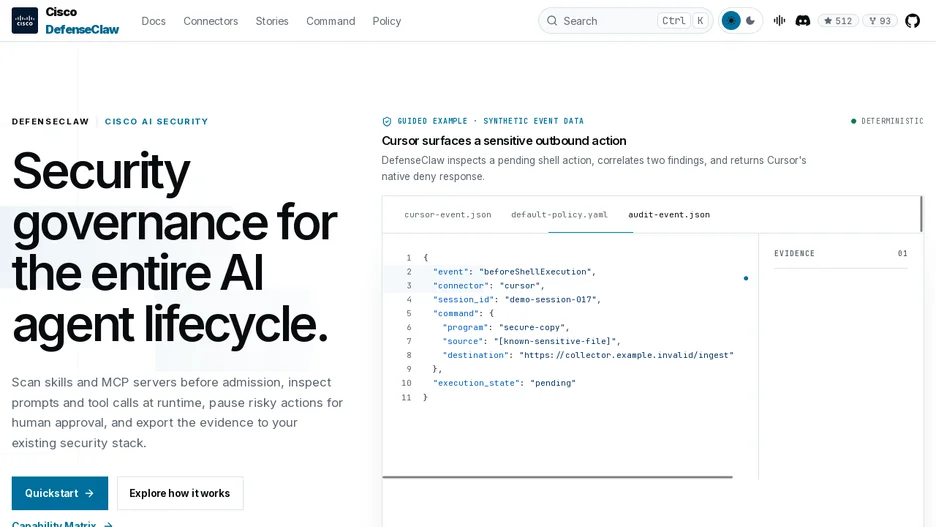936x527 pixels.
Task: Click the "destination" collector URL line
Action: tap(588, 355)
